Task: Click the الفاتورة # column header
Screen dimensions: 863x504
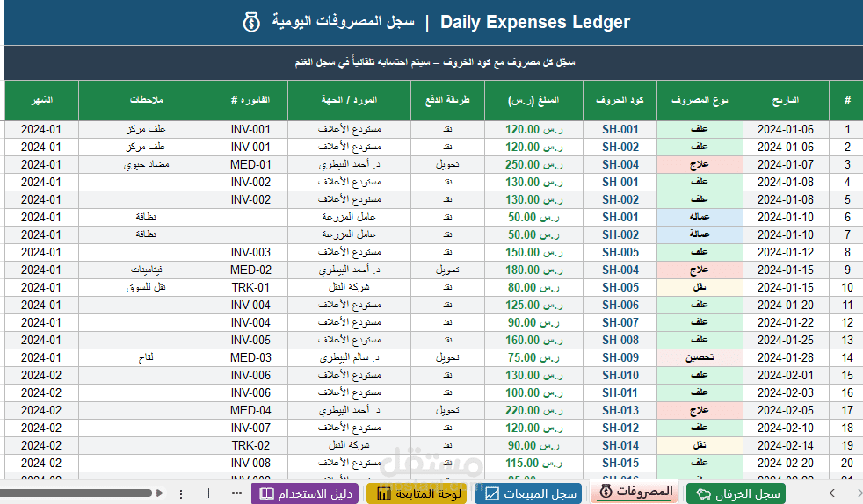Action: 250,100
